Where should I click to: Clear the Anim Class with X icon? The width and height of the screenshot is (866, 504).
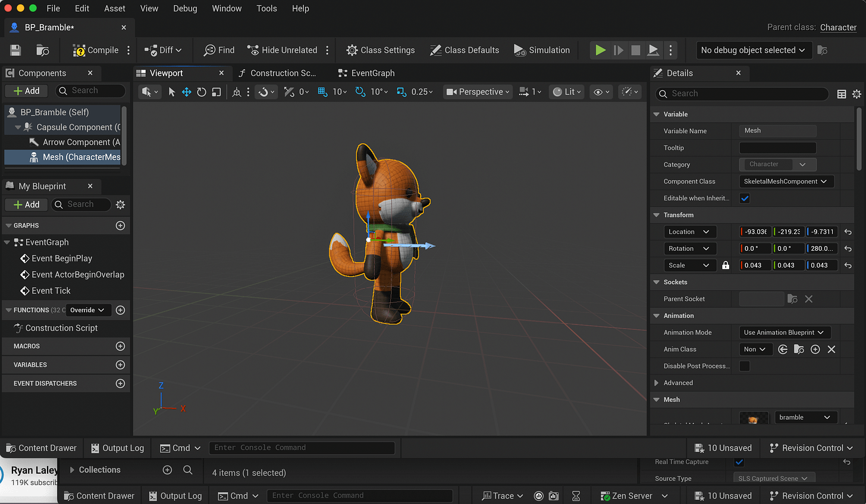click(832, 349)
